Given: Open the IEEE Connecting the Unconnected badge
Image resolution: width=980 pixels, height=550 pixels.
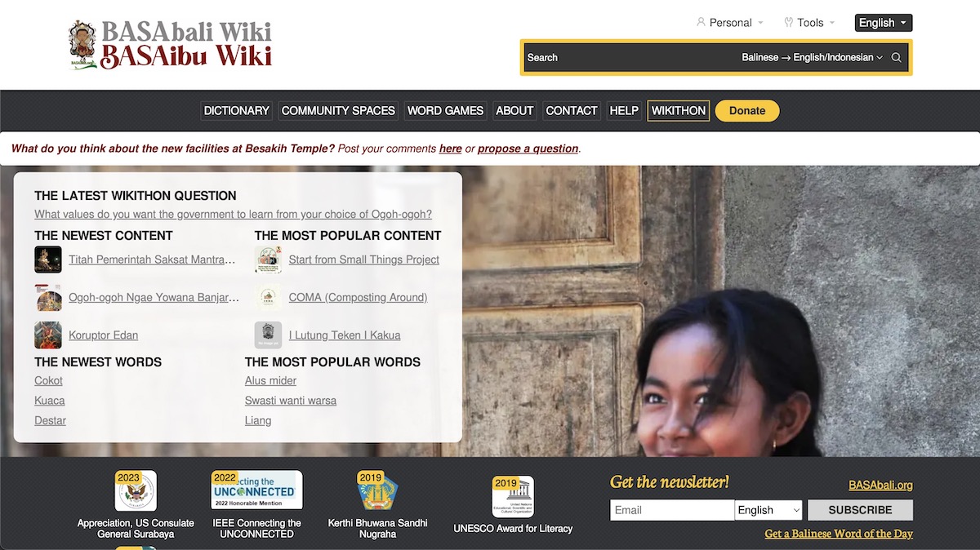Looking at the screenshot, I should (256, 490).
